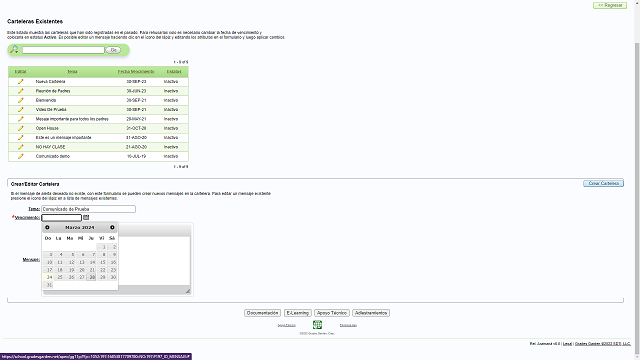This screenshot has height=360, width=640.
Task: Click the Reunión de Padres row title
Action: point(53,91)
